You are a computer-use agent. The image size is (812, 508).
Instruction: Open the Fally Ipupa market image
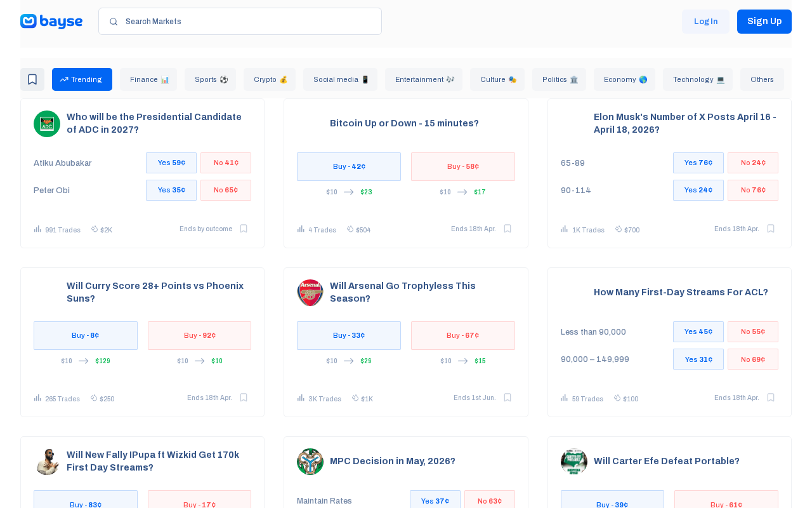[47, 462]
